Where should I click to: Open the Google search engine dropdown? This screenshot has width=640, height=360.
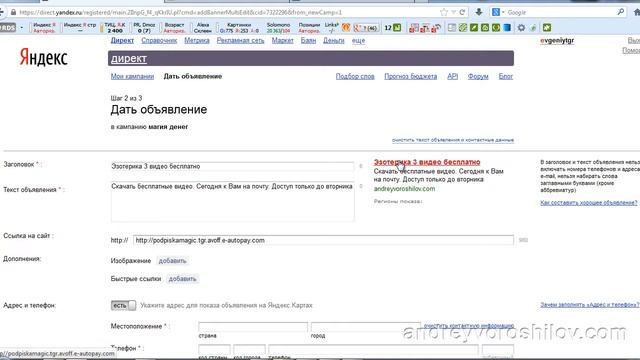click(x=503, y=13)
